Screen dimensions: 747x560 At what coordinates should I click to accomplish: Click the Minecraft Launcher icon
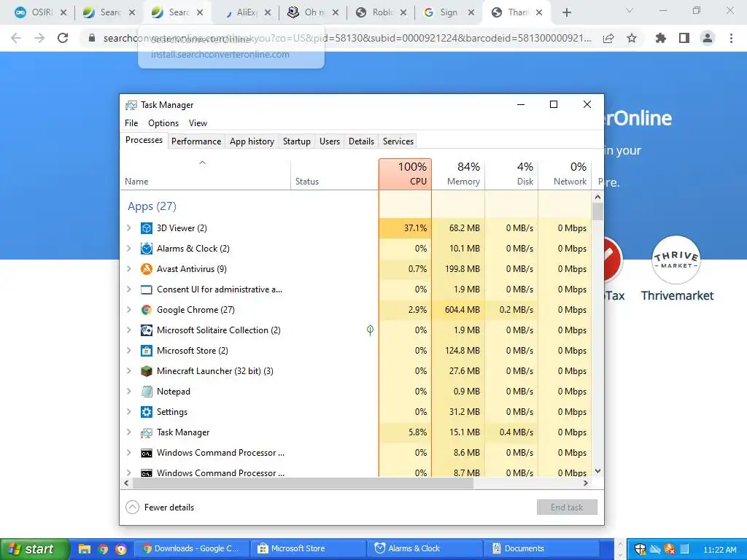(146, 371)
